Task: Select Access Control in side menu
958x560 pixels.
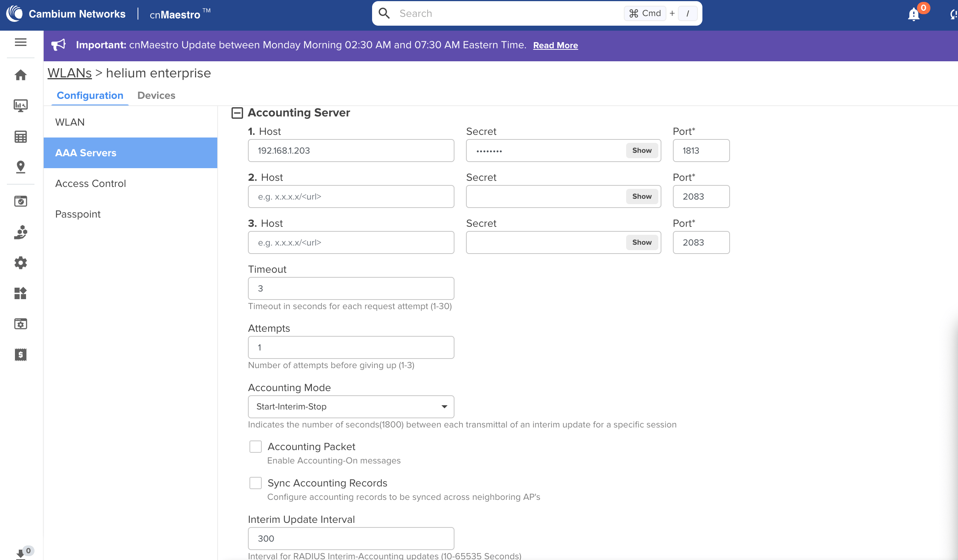Action: point(90,183)
